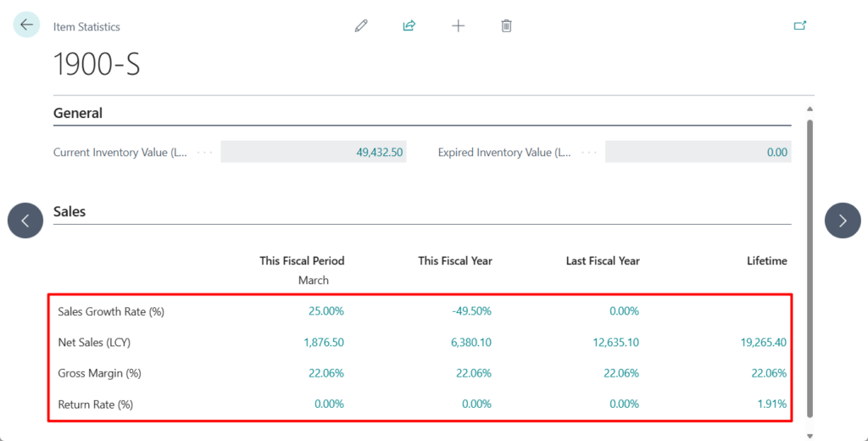Open page in new window icon

click(x=799, y=26)
